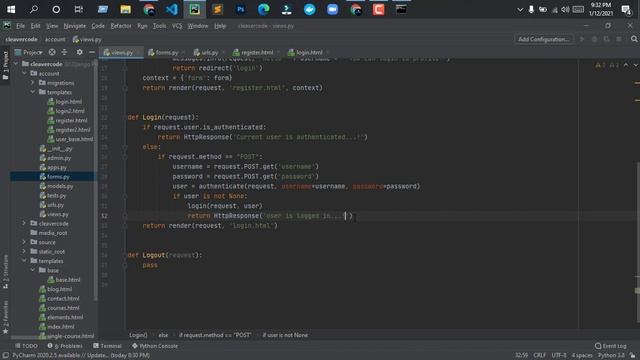The image size is (640, 360).
Task: Open Search Everywhere magnifier icon
Action: pyautogui.click(x=634, y=39)
